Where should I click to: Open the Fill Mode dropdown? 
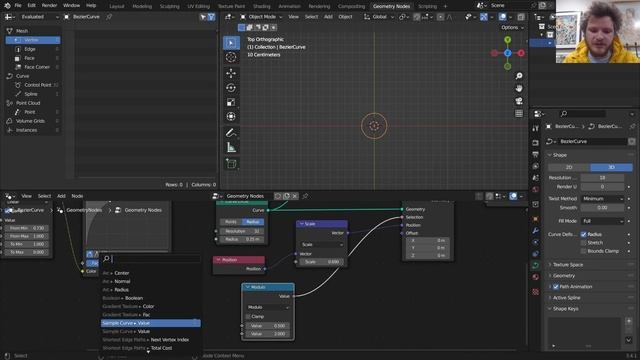(x=602, y=221)
